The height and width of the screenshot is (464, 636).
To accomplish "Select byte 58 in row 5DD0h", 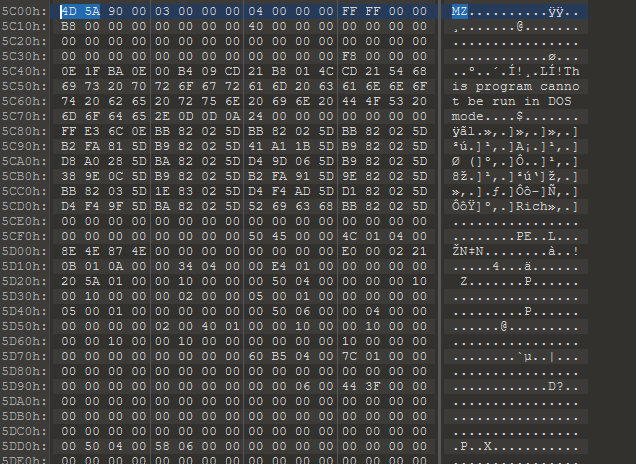I will tap(162, 447).
